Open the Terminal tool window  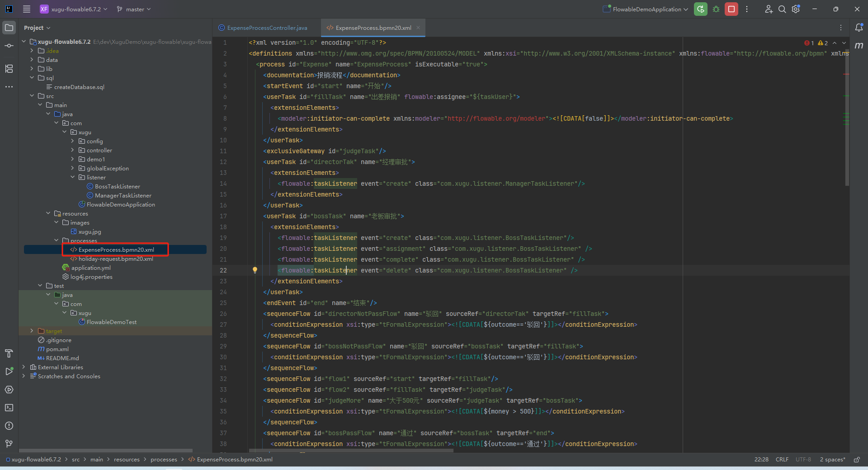tap(9, 408)
